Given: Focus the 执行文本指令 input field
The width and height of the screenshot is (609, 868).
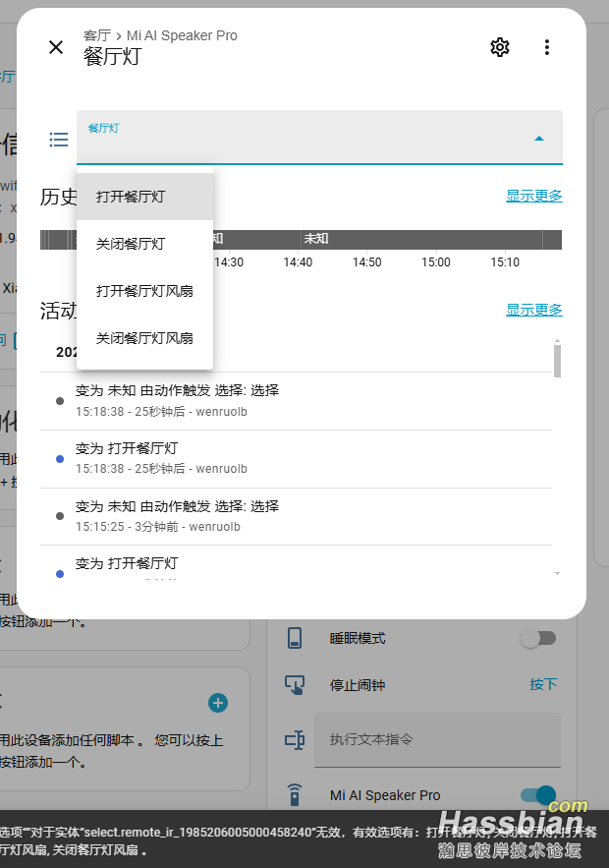Looking at the screenshot, I should coord(437,739).
